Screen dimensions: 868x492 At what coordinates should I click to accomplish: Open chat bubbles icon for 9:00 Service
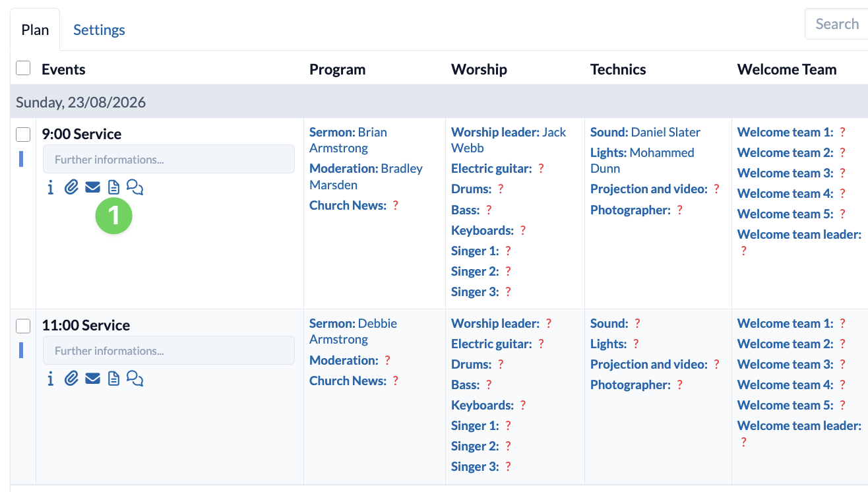[135, 188]
